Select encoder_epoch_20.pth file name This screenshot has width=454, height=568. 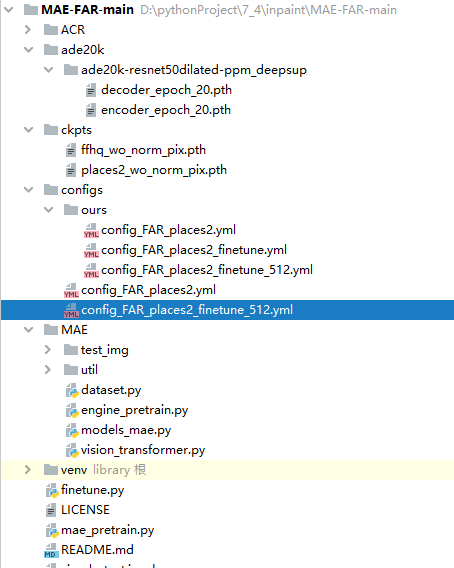[x=166, y=110]
